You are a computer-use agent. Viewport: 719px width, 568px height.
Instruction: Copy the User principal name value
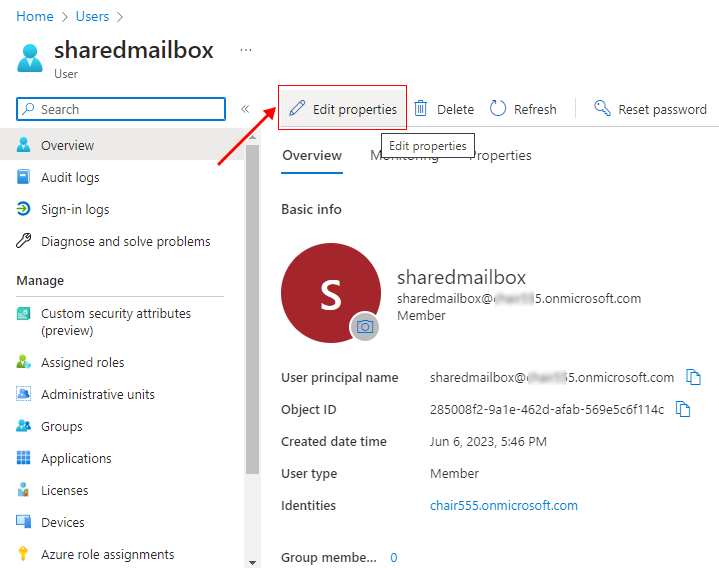tap(693, 377)
